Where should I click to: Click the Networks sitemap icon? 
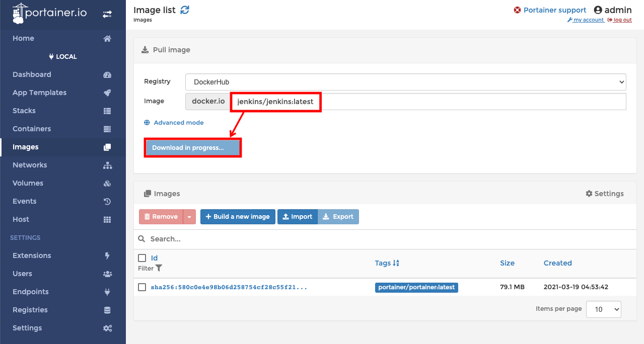[x=107, y=165]
